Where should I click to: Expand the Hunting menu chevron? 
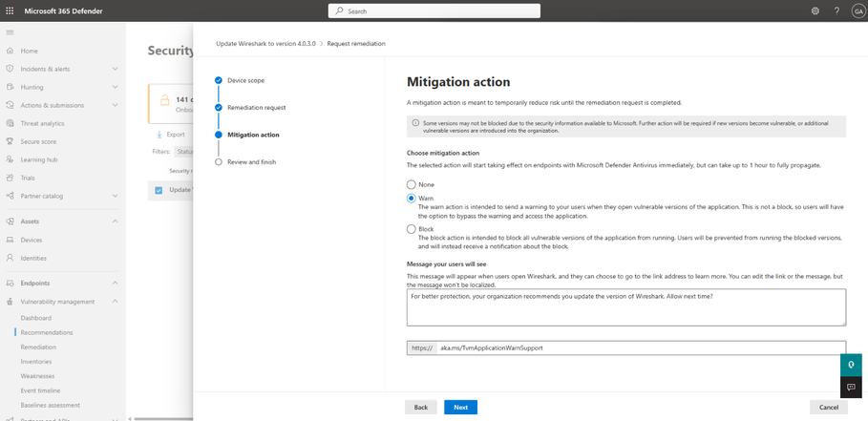click(116, 88)
